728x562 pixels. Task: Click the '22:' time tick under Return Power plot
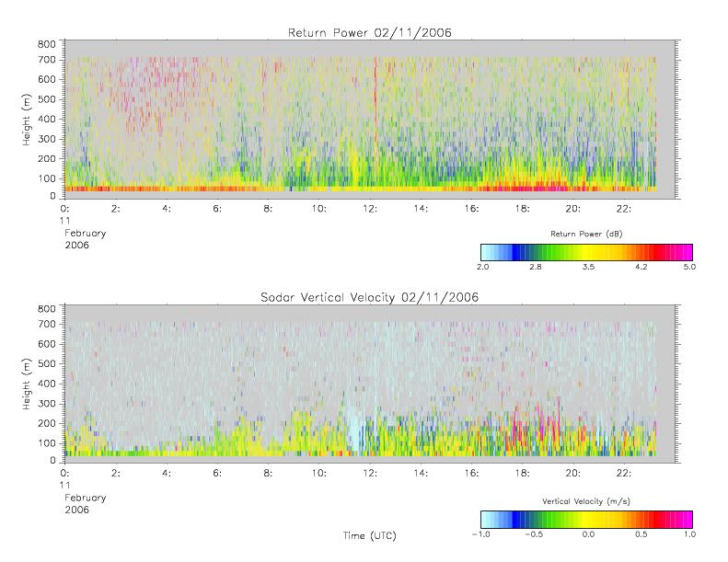(x=624, y=209)
